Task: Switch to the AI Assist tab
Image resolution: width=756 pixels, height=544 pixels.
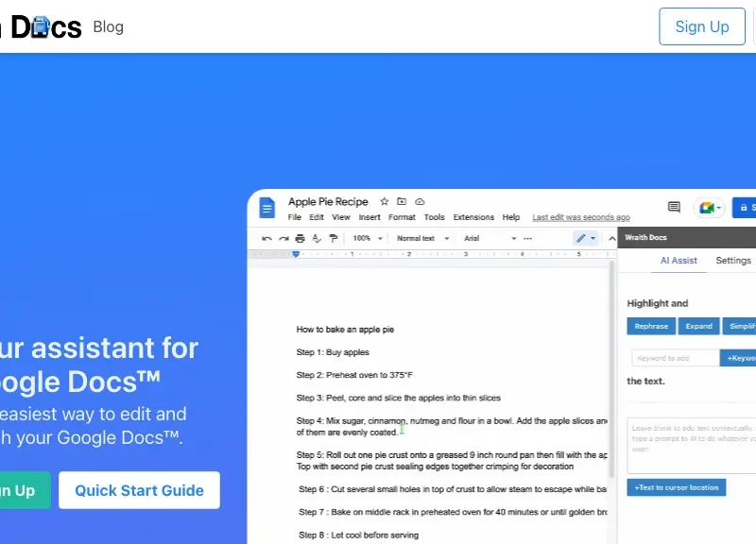Action: (679, 261)
